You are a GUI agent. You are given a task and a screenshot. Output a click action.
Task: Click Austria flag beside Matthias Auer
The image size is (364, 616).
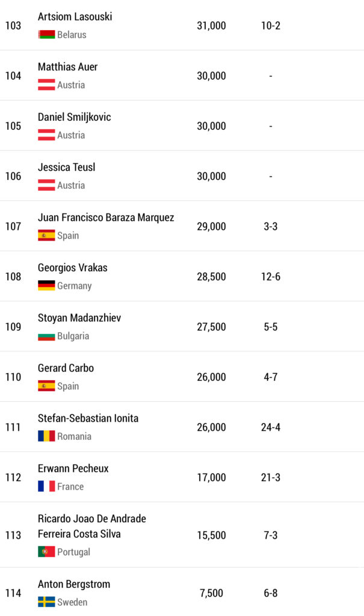[x=46, y=85]
